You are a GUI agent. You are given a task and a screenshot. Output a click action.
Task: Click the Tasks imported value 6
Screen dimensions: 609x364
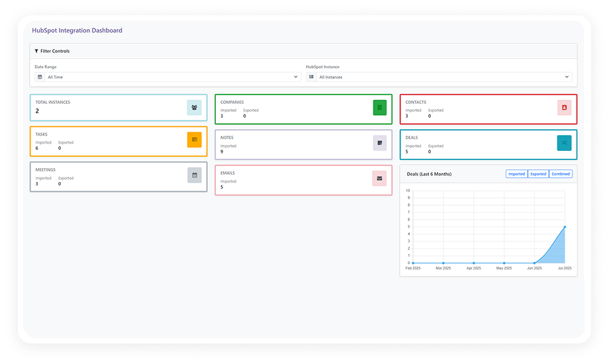[37, 148]
